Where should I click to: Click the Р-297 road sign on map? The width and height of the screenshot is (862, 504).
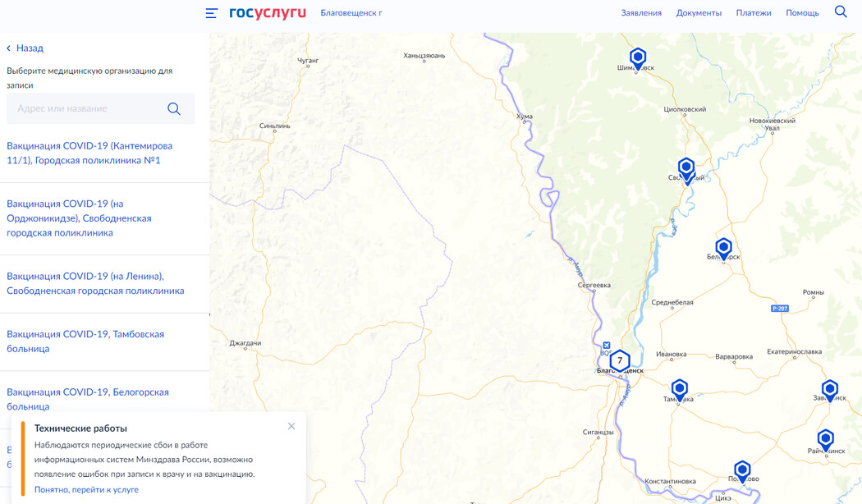[x=780, y=309]
